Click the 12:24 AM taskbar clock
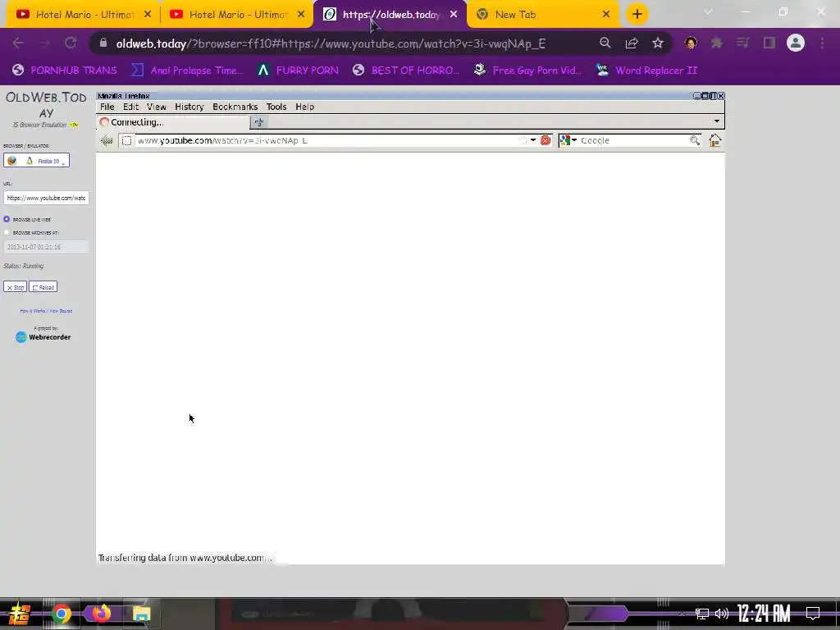Image resolution: width=840 pixels, height=630 pixels. pos(764,614)
